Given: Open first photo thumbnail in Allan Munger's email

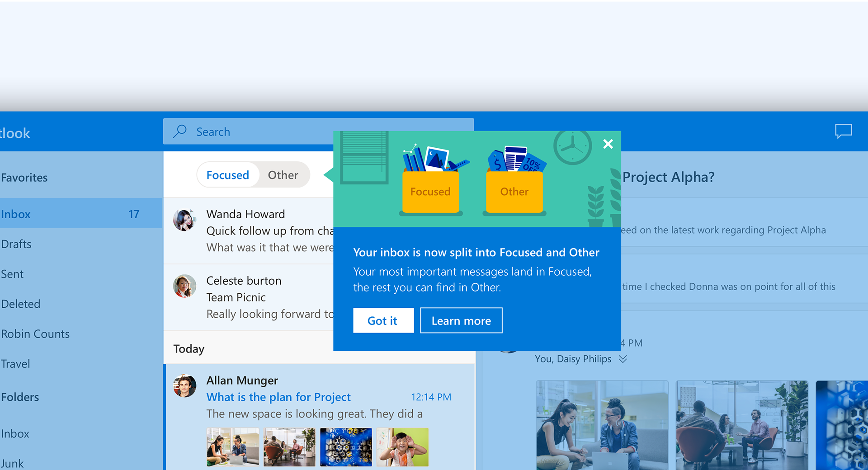Looking at the screenshot, I should tap(233, 447).
